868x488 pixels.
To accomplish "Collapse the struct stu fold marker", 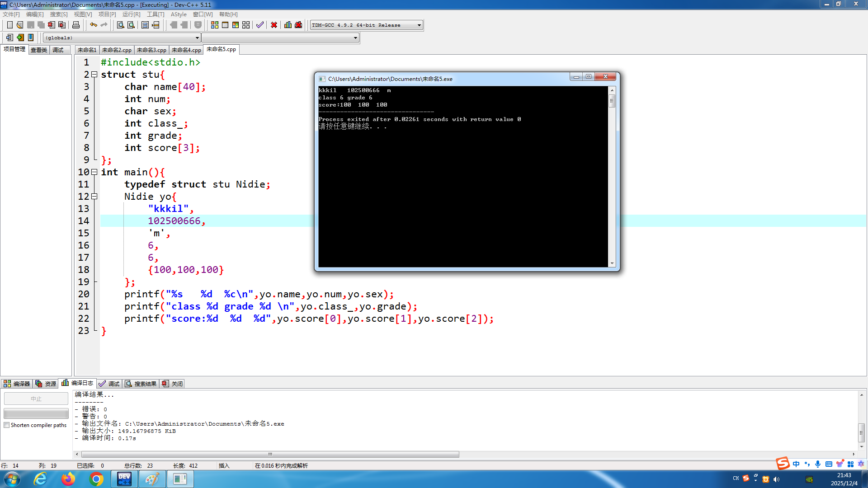I will (x=94, y=74).
